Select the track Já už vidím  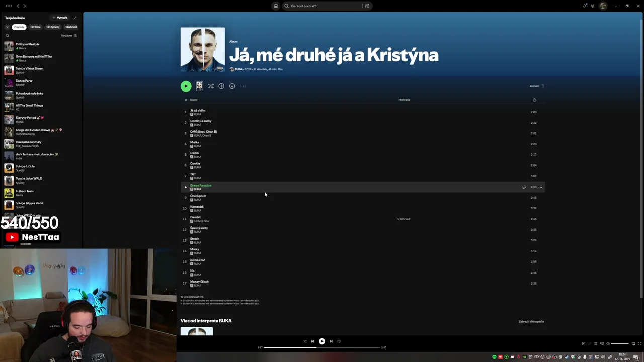(x=198, y=110)
